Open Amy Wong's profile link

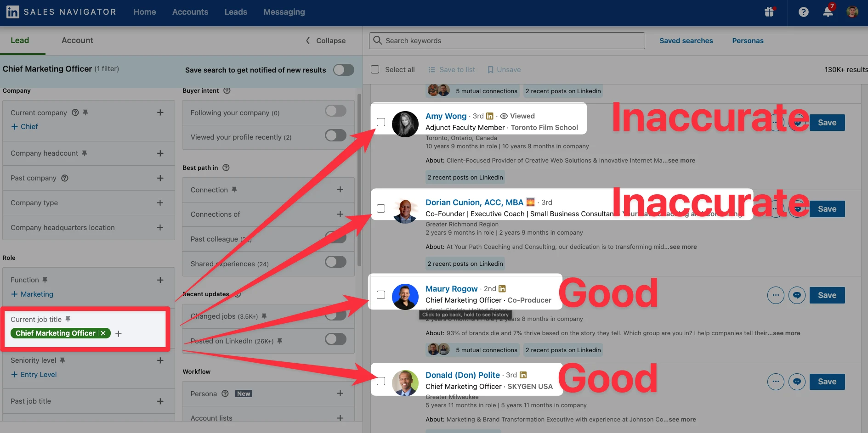[446, 116]
